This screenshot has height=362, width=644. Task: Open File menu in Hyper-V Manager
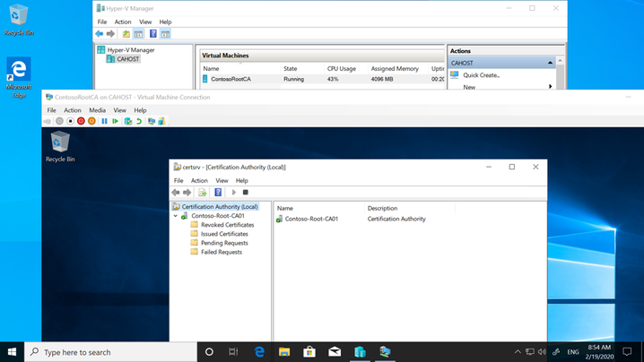102,22
